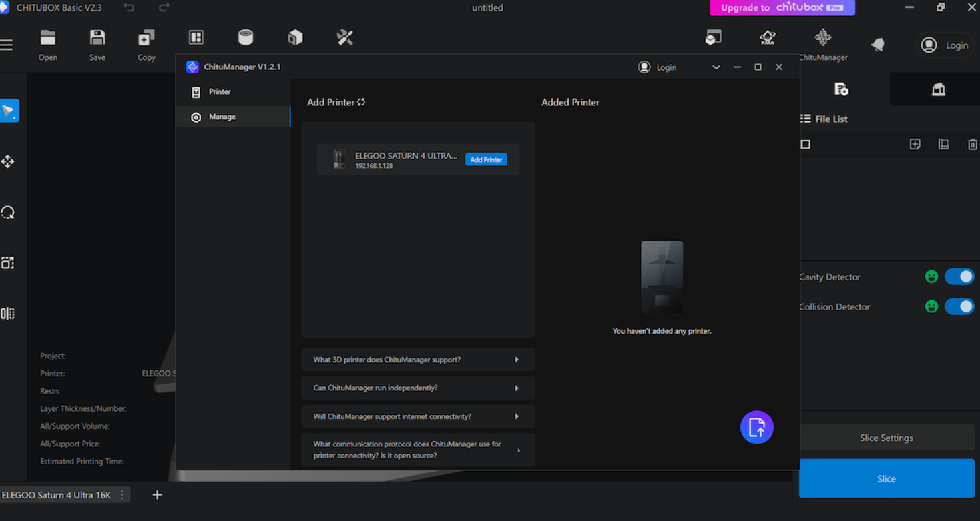The width and height of the screenshot is (980, 521).
Task: Open options menu on the ELEGOO Saturn tab
Action: click(122, 495)
